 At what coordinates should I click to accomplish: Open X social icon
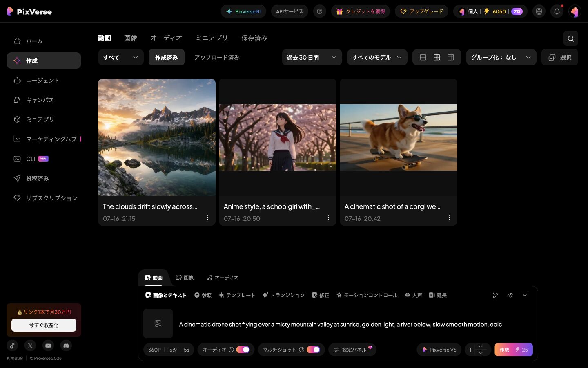(x=30, y=346)
